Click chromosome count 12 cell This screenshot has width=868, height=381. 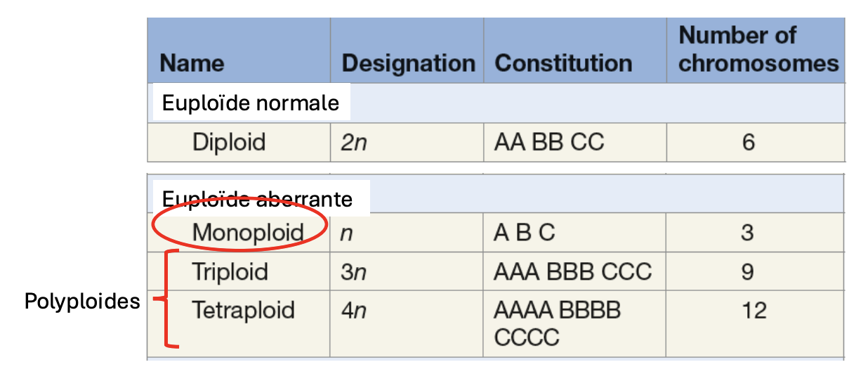754,310
